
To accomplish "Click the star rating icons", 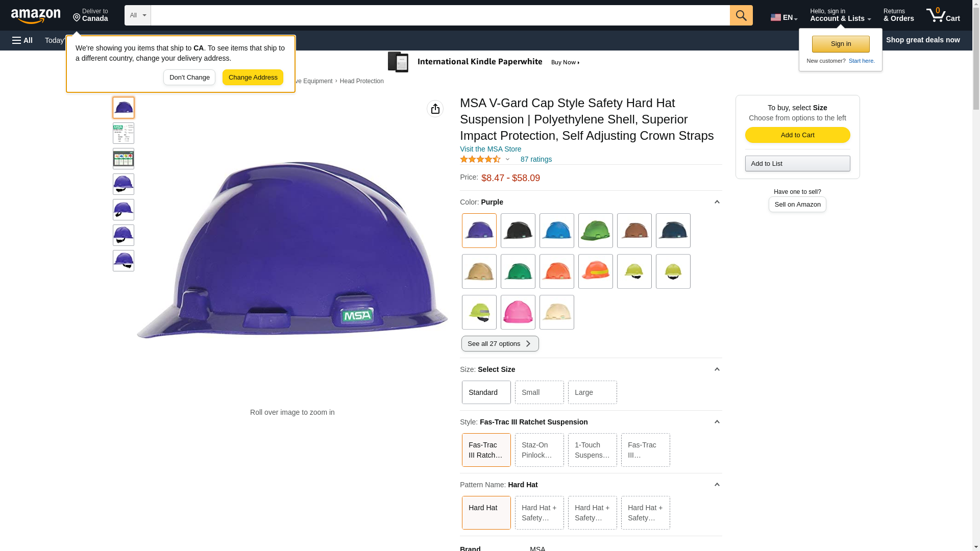I will coord(480,159).
